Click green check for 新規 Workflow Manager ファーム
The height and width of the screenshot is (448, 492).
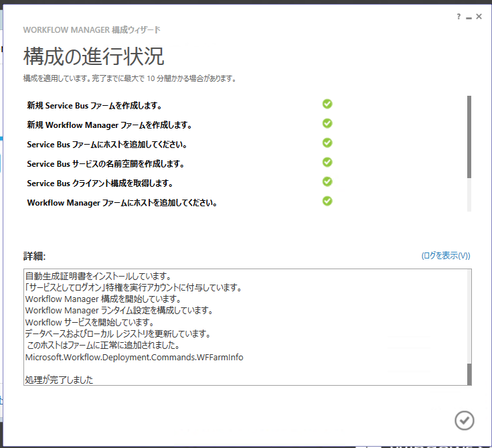[327, 123]
